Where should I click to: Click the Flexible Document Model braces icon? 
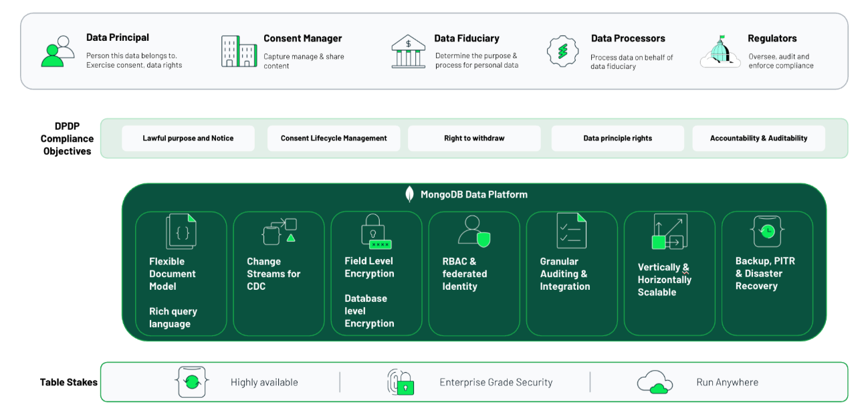[181, 232]
